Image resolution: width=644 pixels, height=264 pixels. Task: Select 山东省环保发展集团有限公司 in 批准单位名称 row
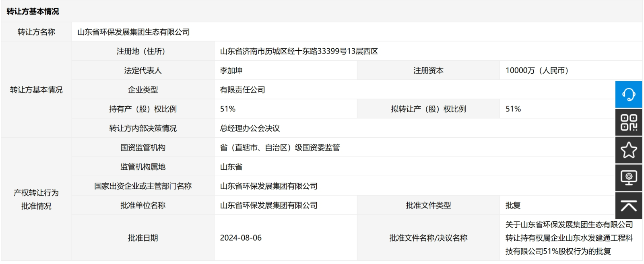(x=269, y=206)
